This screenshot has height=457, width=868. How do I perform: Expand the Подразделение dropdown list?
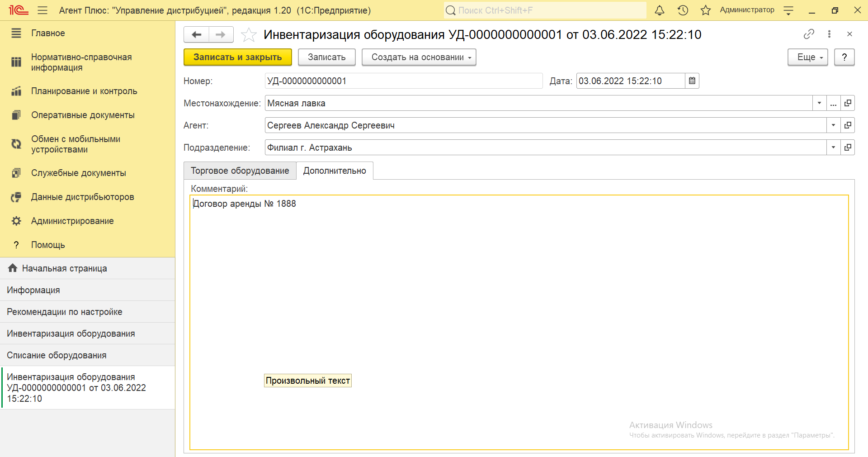(x=833, y=148)
